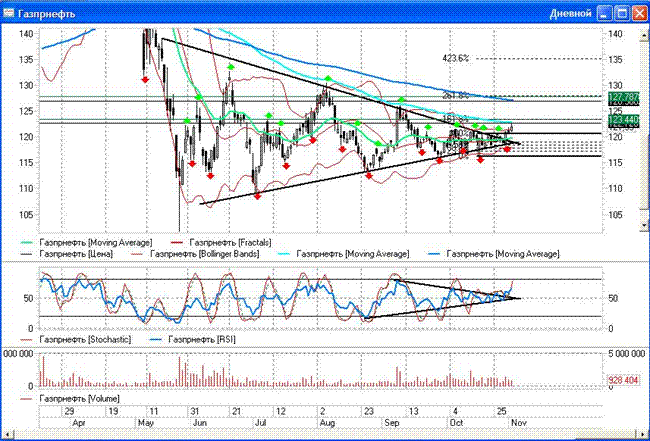Select Газпрнефть [Stochastic] legend entry
650x441 pixels.
tap(76, 339)
